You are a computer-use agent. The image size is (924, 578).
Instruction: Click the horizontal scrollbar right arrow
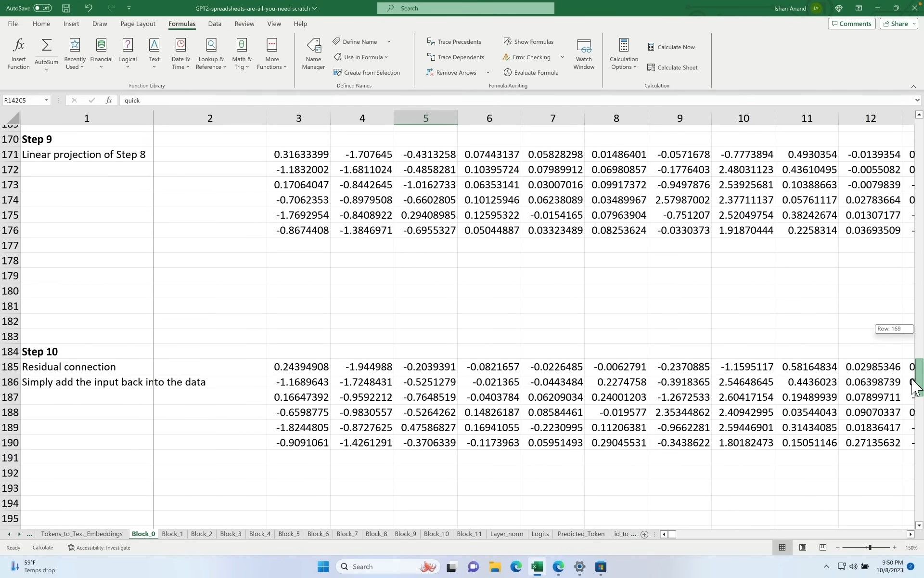point(910,534)
